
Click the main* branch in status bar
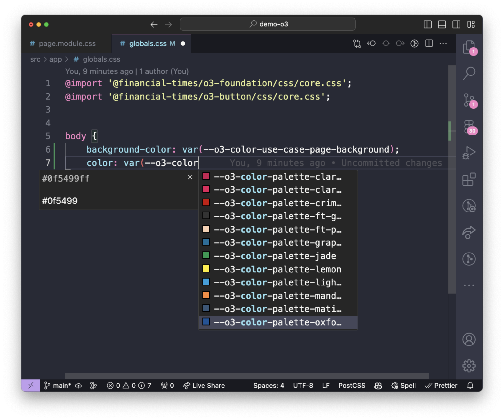pyautogui.click(x=57, y=386)
